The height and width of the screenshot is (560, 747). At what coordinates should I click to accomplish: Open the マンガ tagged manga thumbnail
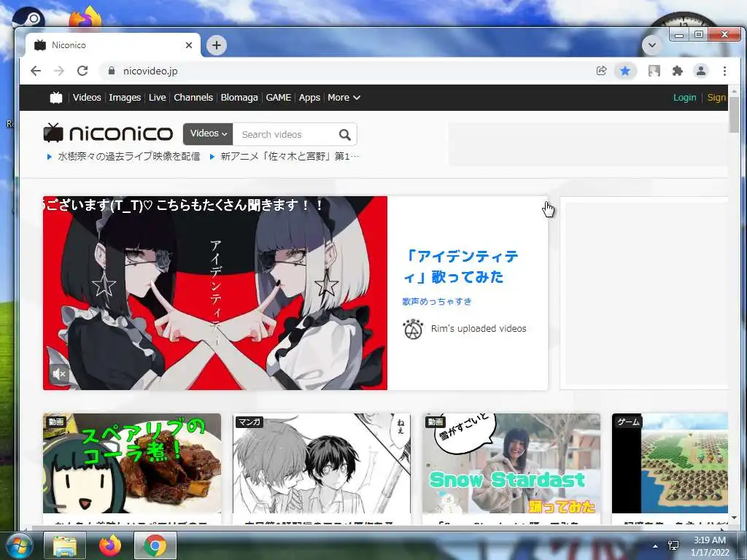tap(322, 463)
